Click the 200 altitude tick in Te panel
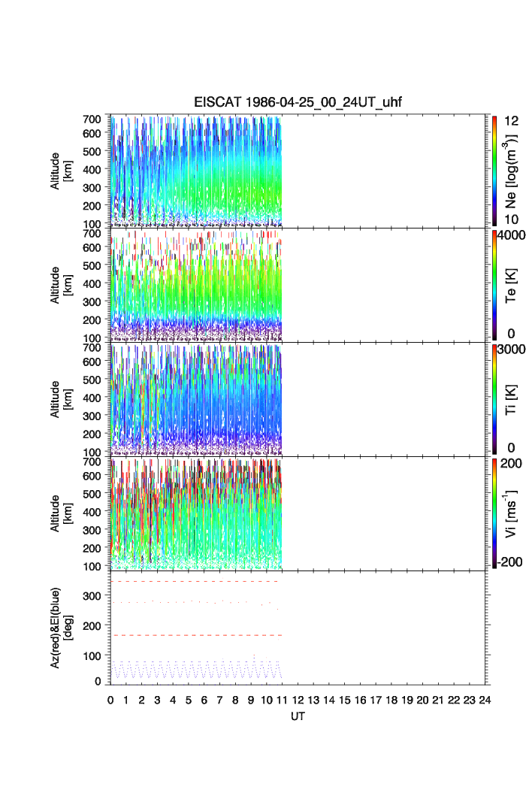 (92, 320)
